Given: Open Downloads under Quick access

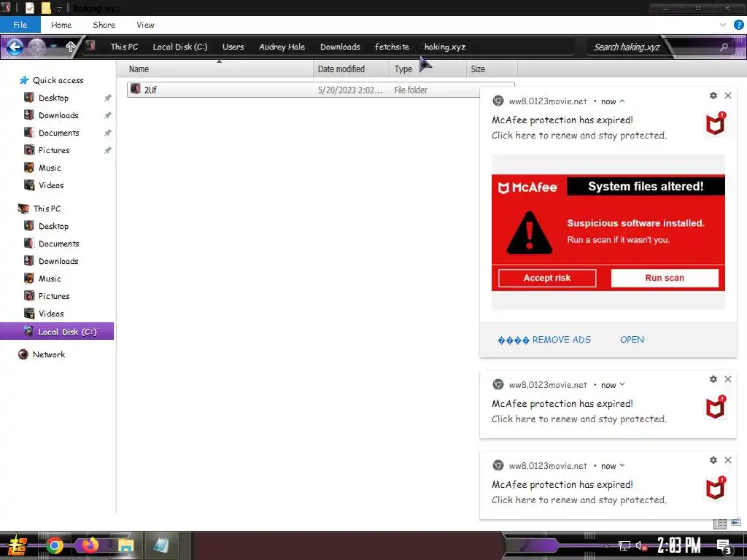Looking at the screenshot, I should point(51,115).
